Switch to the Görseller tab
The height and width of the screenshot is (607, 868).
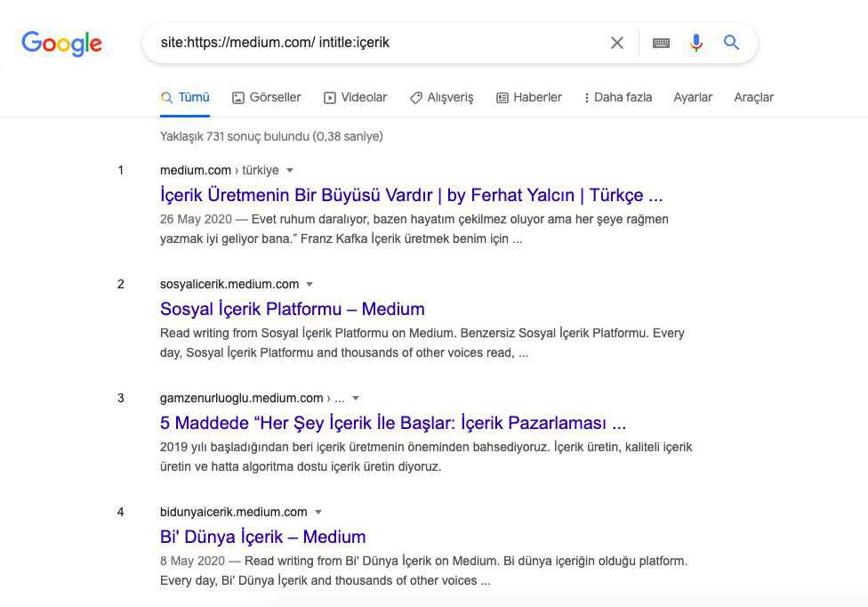pyautogui.click(x=266, y=98)
